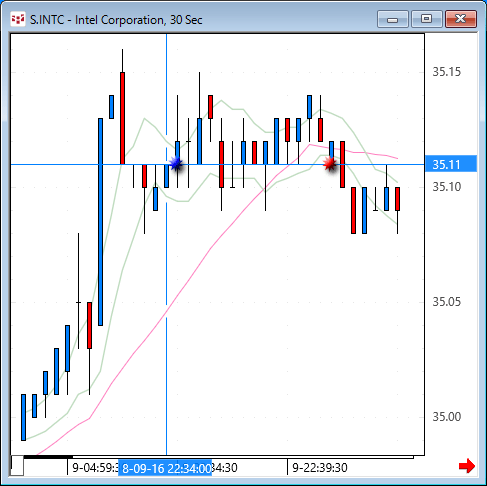This screenshot has height=486, width=487.
Task: Click the red arrow at bottom right
Action: click(x=467, y=466)
